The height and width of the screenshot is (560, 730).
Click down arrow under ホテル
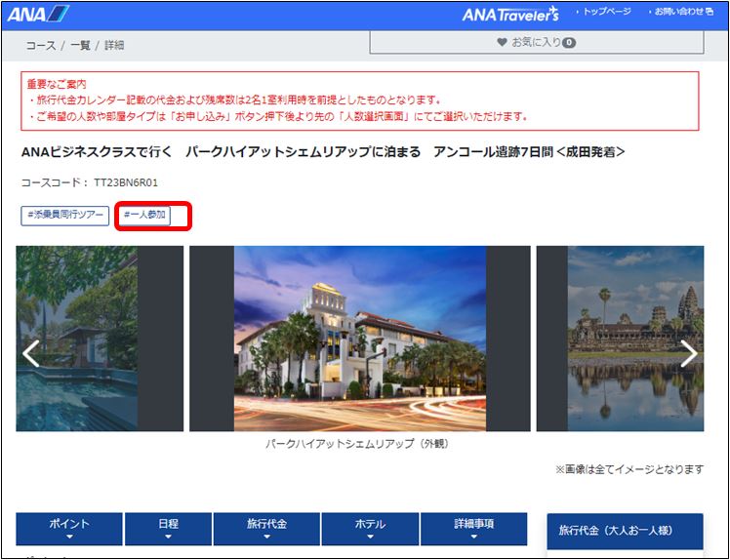(x=370, y=537)
